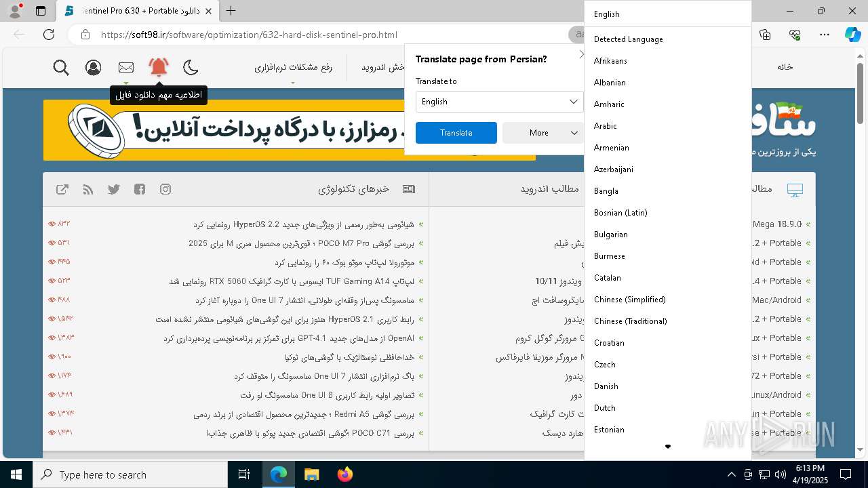Open the Instagram icon in news header
Viewport: 868px width, 488px height.
tap(165, 189)
